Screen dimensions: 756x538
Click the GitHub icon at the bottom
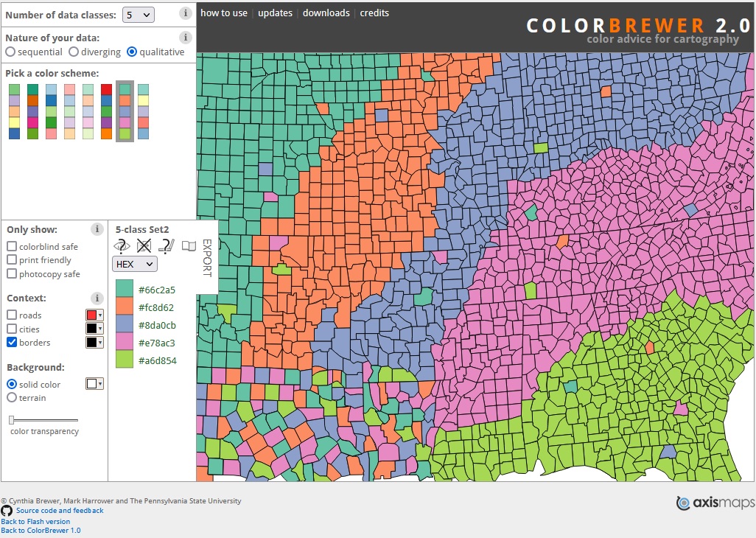pyautogui.click(x=7, y=510)
